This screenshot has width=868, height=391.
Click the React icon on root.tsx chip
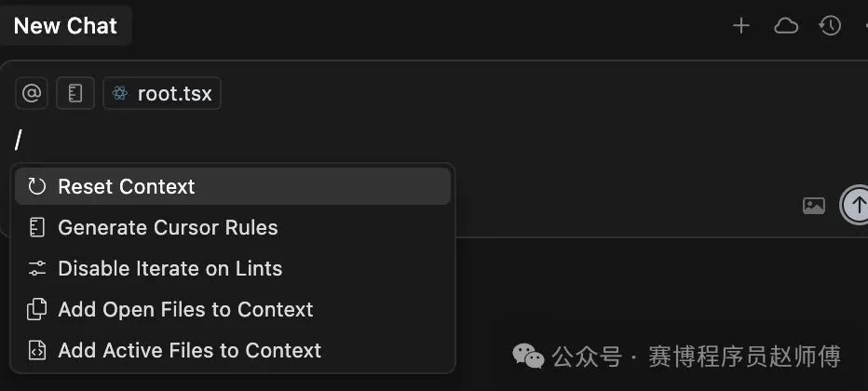click(120, 93)
